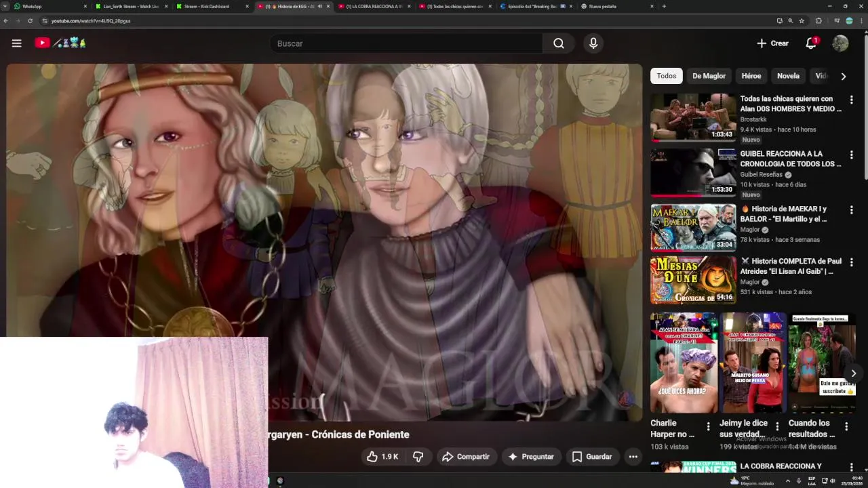Switch to the Episodio 4x4 Breaking Bad tab

click(x=536, y=6)
